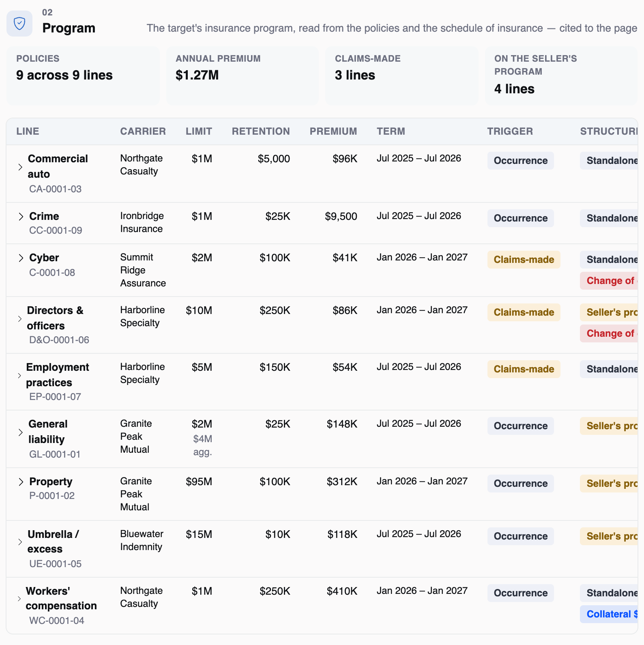Viewport: 644px width, 645px height.
Task: Click Seller's pro badge in Umbrella / excess row
Action: pos(609,536)
